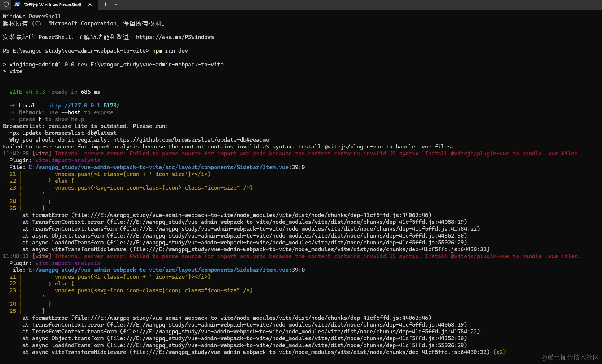Click the arrow beside Network line
Image resolution: width=602 pixels, height=364 pixels.
pyautogui.click(x=12, y=112)
